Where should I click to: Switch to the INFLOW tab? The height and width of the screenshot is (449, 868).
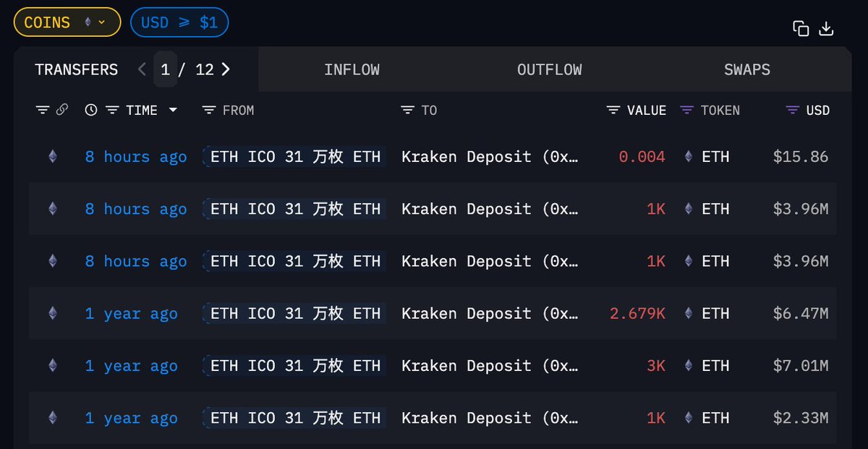click(352, 69)
